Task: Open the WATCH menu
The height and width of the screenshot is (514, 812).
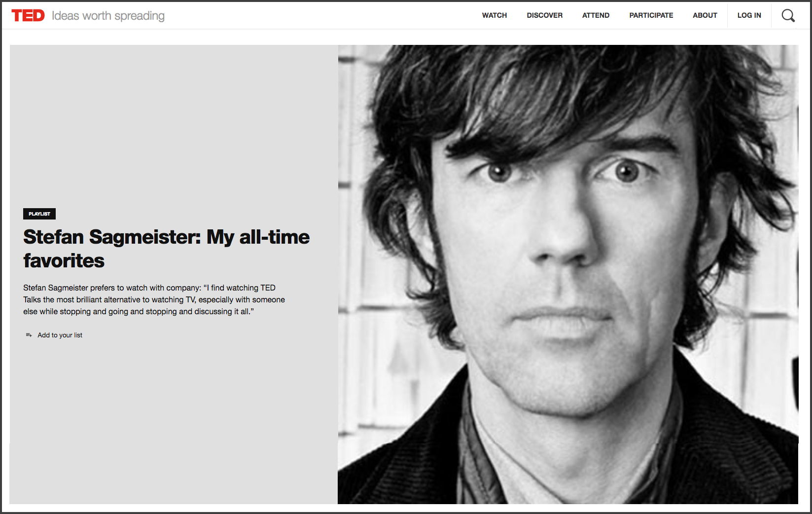Action: pyautogui.click(x=494, y=15)
